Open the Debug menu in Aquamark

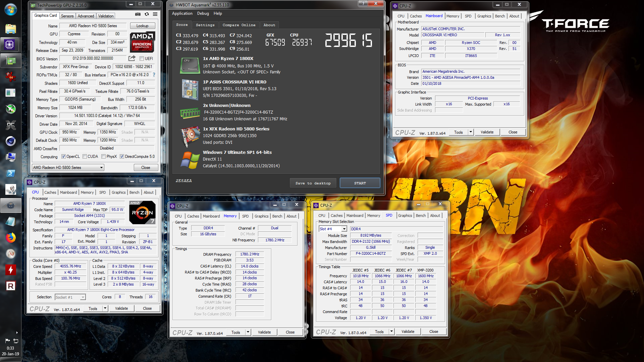click(x=203, y=13)
